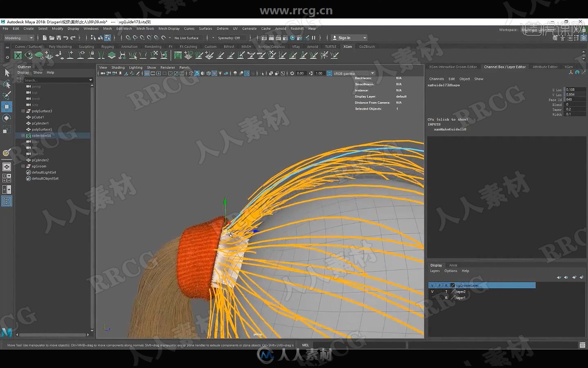Switch to the Sculpting shelf tab

point(86,47)
